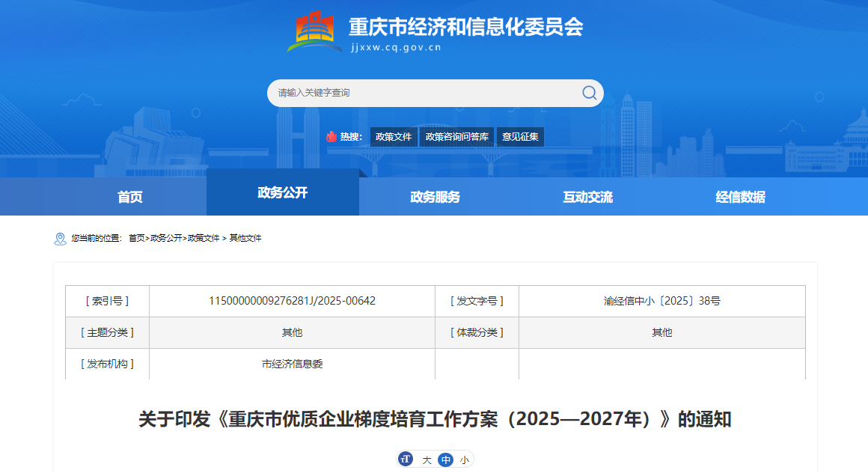Click the 重庆市经济和信息化委员会 site title
Screen dimensions: 868x473
(465, 27)
